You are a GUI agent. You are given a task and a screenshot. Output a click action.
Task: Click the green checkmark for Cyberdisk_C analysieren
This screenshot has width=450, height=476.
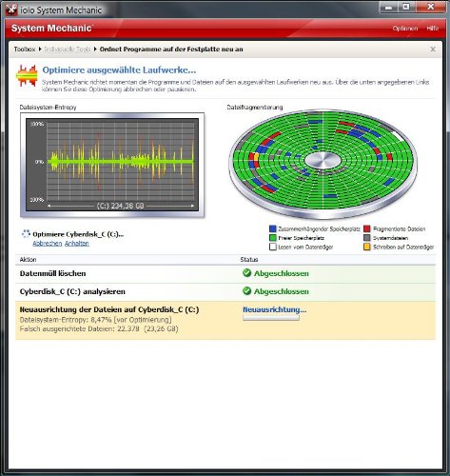tap(246, 291)
